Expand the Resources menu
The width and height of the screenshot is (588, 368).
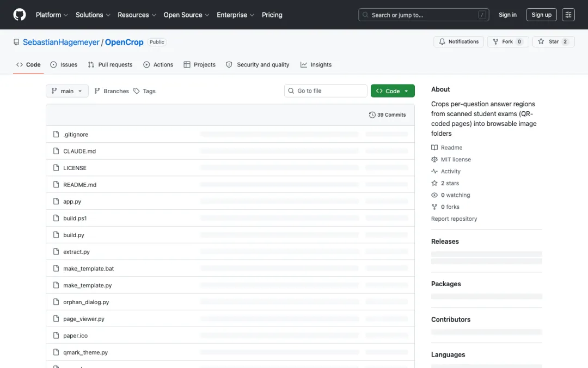(x=137, y=15)
